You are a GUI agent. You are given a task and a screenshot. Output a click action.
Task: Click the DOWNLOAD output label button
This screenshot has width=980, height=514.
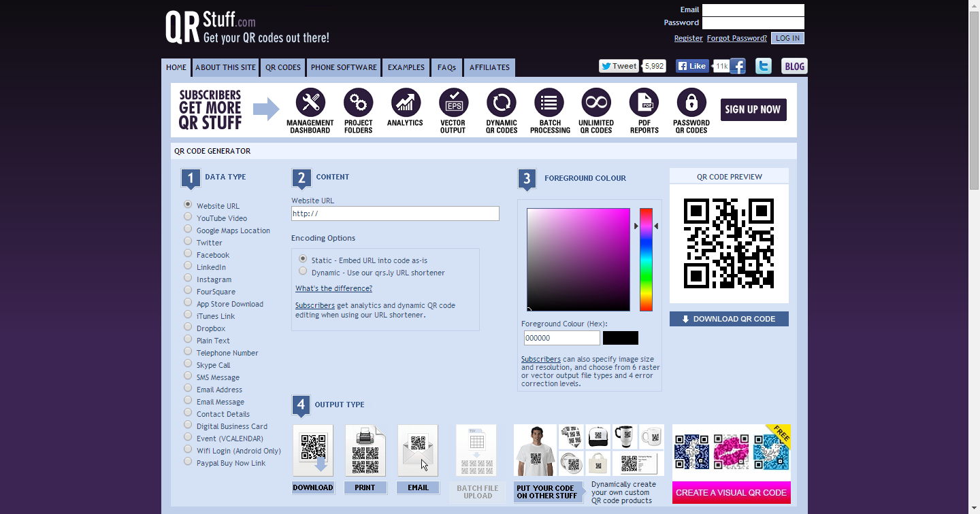313,487
